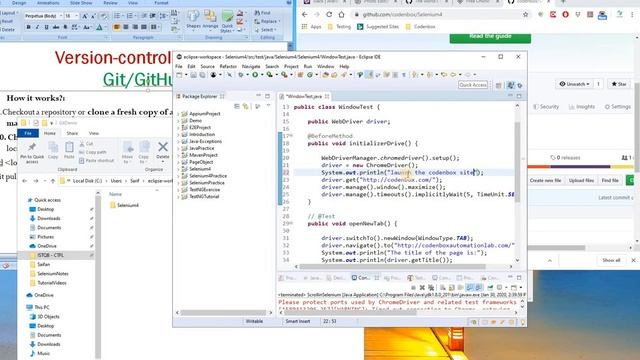640x360 pixels.
Task: Expand the TestNGTutorial node in Package Explorer
Action: coord(178,197)
